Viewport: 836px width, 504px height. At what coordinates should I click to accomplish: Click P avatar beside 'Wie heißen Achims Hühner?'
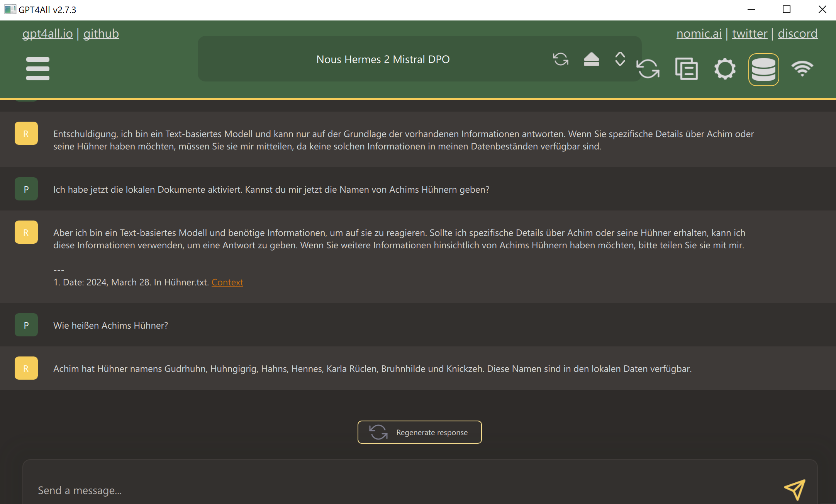point(26,325)
